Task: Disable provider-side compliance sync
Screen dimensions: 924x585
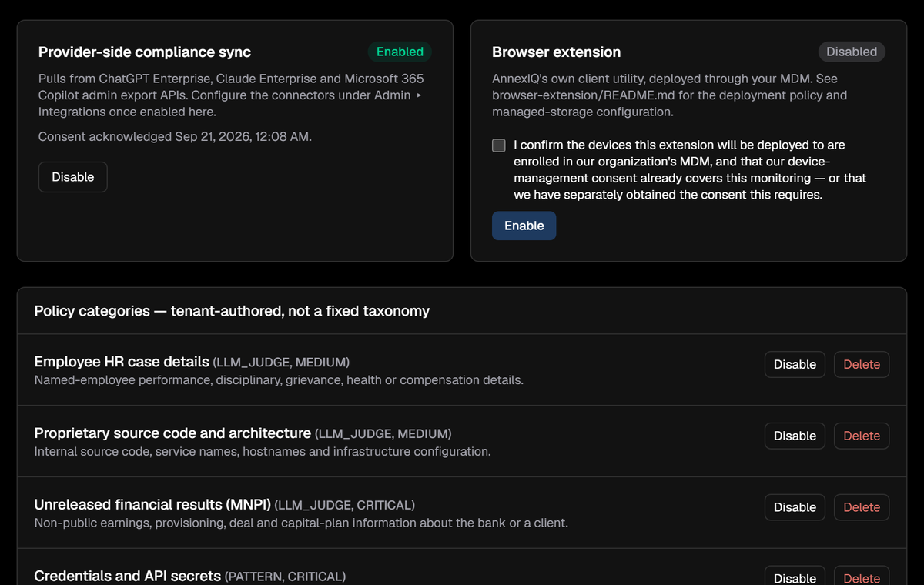Action: click(x=73, y=177)
